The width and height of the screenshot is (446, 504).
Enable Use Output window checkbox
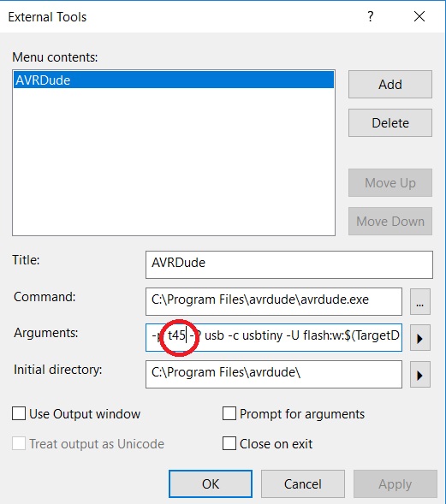19,413
